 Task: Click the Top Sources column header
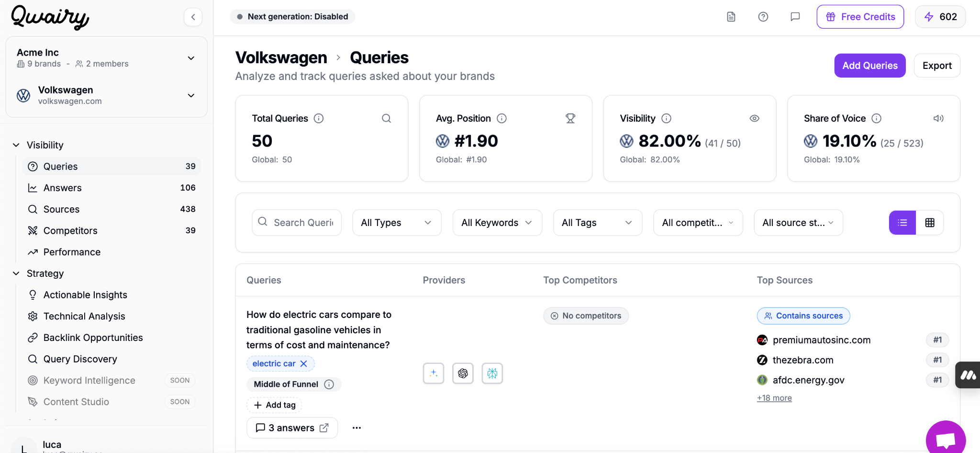(x=785, y=280)
